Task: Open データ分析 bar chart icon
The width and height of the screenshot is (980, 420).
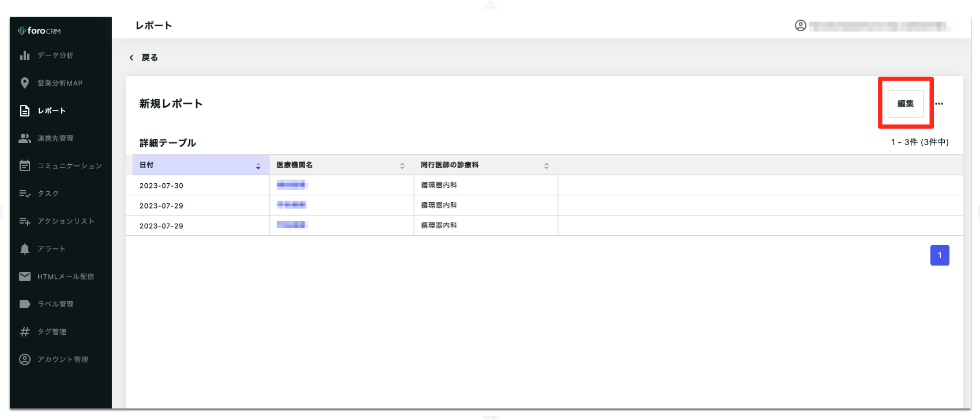Action: [25, 55]
